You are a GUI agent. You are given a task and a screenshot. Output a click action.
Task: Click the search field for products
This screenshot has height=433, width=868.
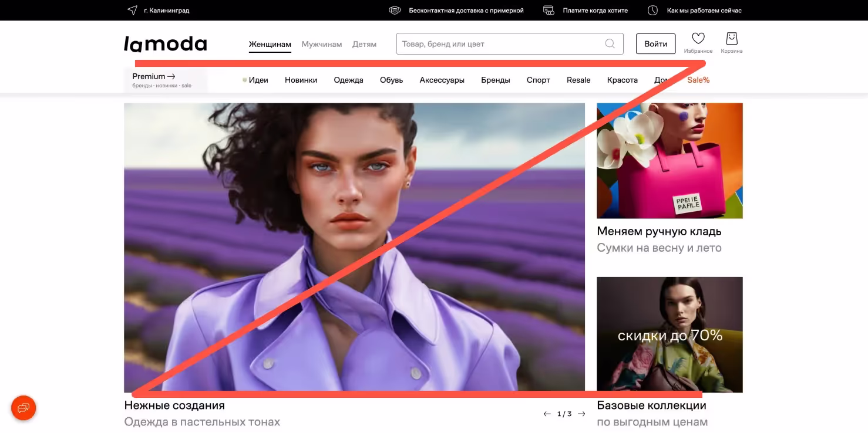(499, 44)
